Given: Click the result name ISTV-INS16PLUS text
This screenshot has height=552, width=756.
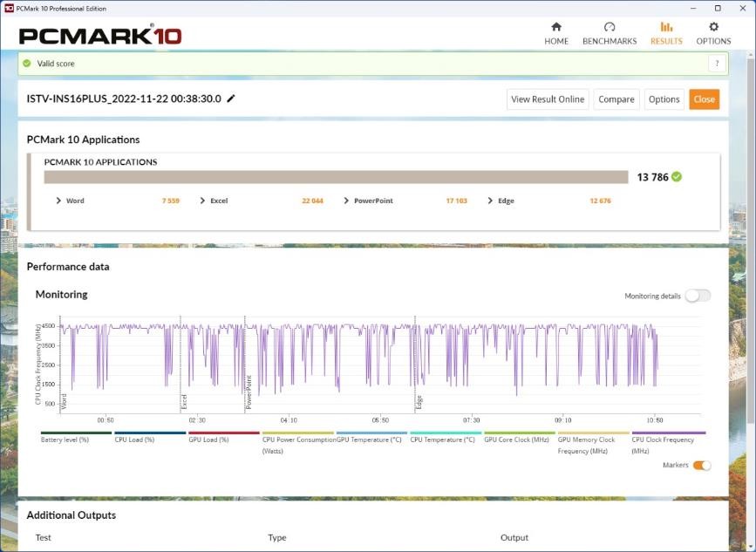Looking at the screenshot, I should [124, 99].
